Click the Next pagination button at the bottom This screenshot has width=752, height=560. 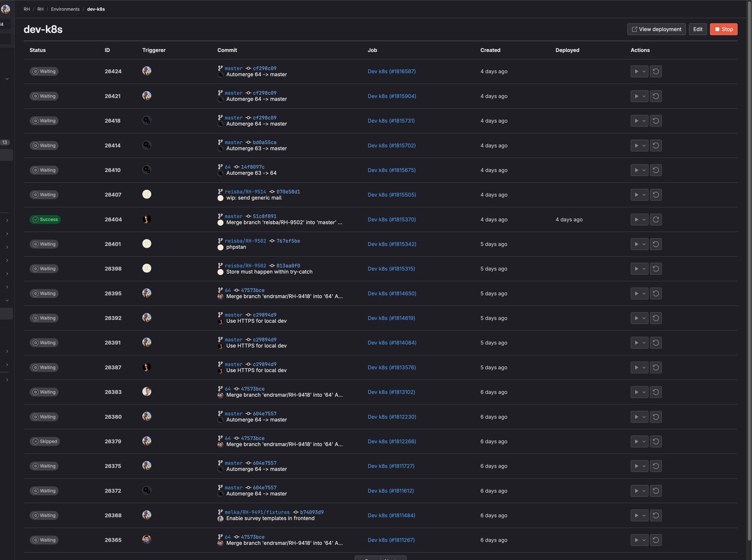393,558
